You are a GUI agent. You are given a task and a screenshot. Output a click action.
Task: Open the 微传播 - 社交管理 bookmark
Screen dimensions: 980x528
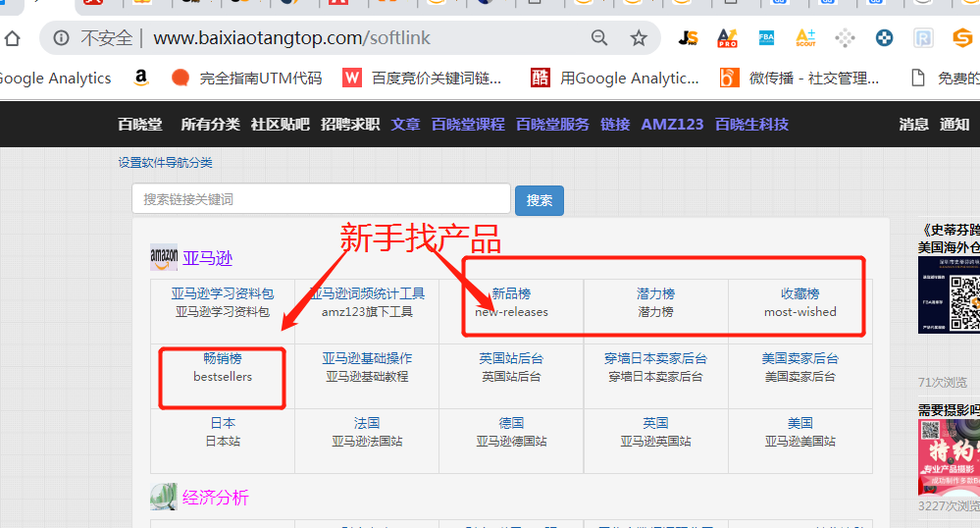click(799, 79)
